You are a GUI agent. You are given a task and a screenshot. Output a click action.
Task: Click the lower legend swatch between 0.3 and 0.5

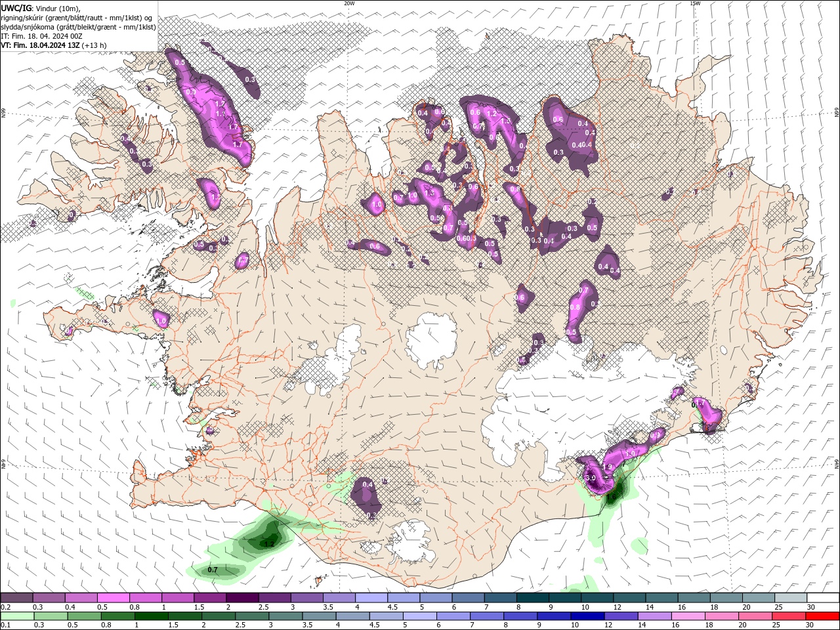pyautogui.click(x=51, y=616)
